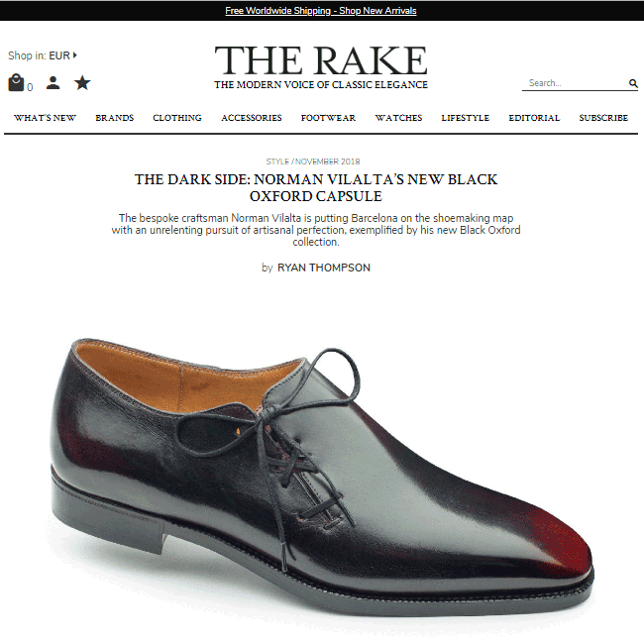Open the Watches menu
The image size is (644, 644).
[x=398, y=118]
